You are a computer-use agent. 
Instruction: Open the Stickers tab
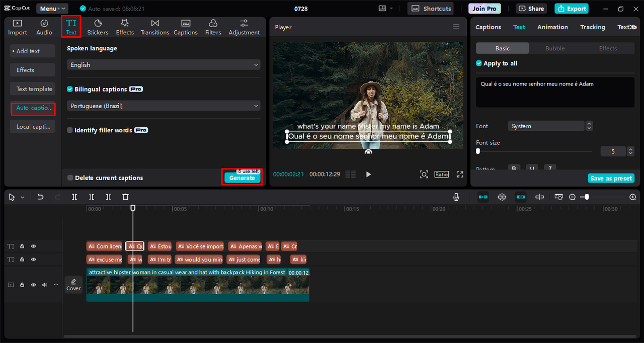tap(98, 27)
